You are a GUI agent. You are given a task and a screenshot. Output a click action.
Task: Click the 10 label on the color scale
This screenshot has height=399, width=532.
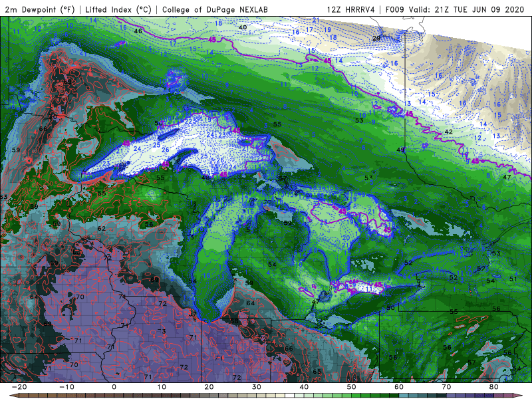coord(162,387)
